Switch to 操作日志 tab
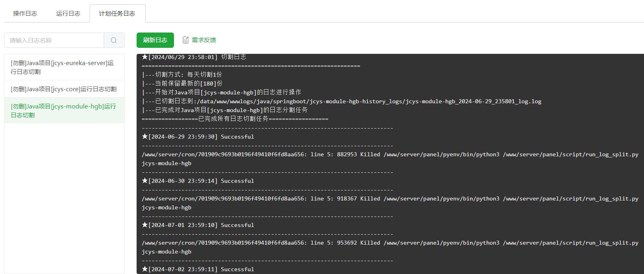This screenshot has height=274, width=644. point(25,14)
